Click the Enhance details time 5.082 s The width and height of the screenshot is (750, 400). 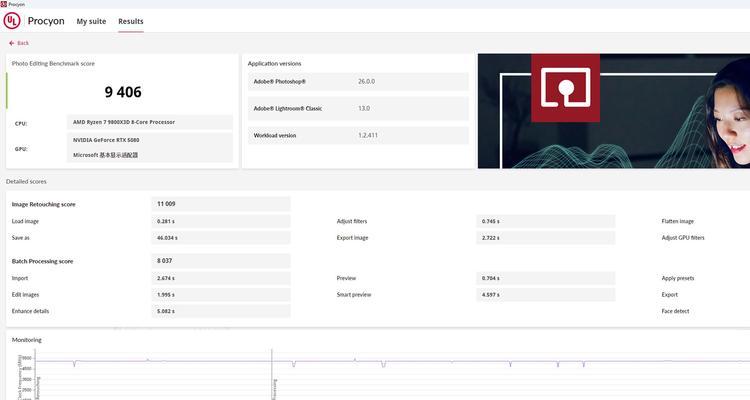[165, 311]
